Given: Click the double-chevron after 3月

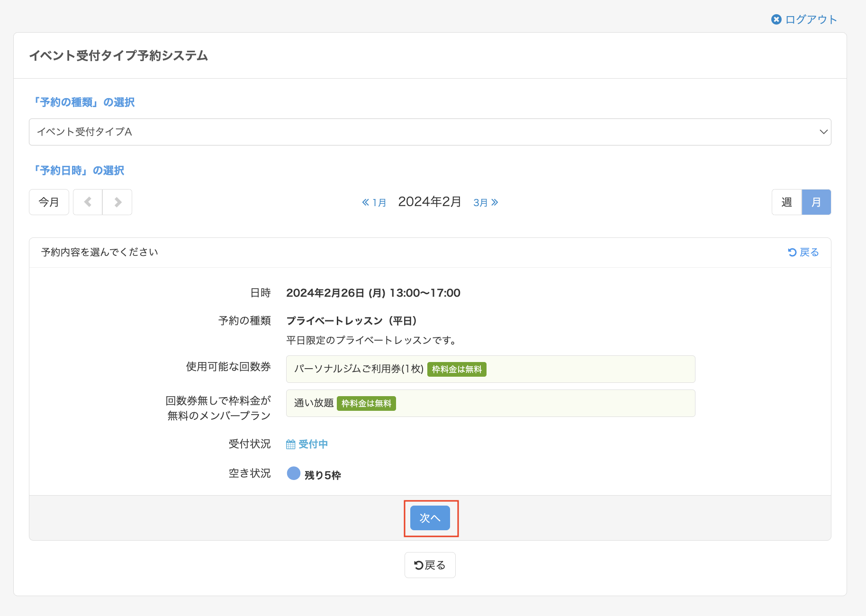Looking at the screenshot, I should 495,202.
